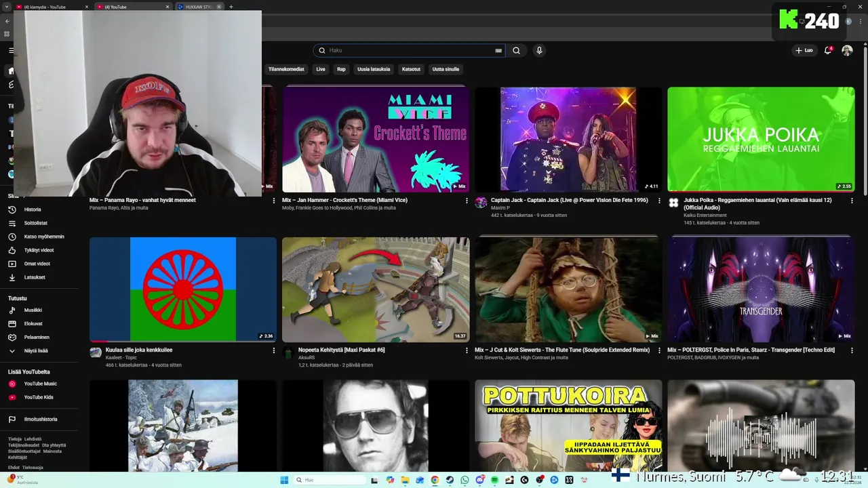The image size is (868, 488).
Task: Open Steam from the taskbar
Action: (450, 480)
